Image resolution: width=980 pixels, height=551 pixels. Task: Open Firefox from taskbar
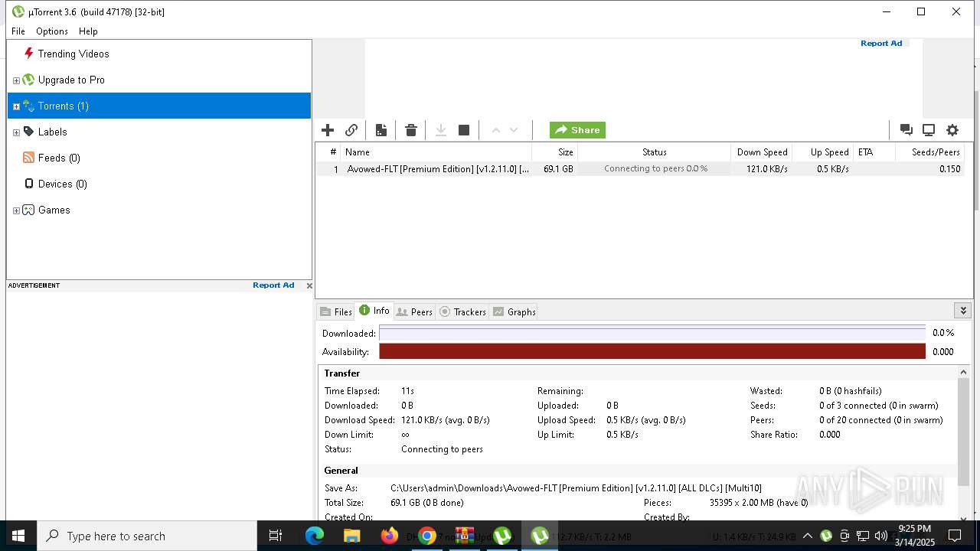(390, 536)
